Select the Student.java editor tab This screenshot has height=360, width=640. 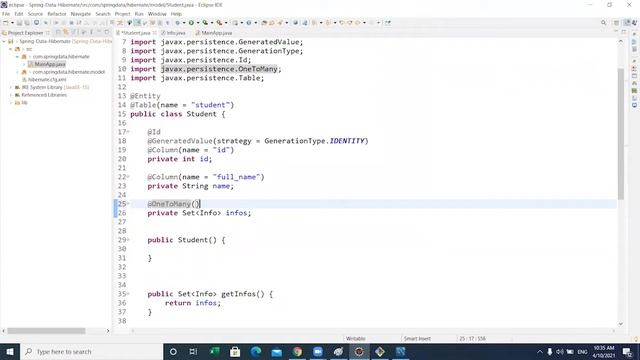(x=136, y=33)
